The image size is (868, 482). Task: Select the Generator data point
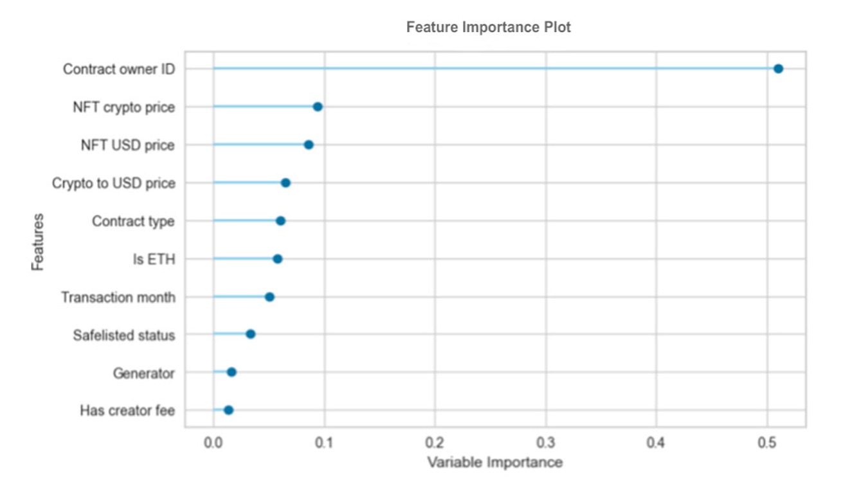point(231,372)
